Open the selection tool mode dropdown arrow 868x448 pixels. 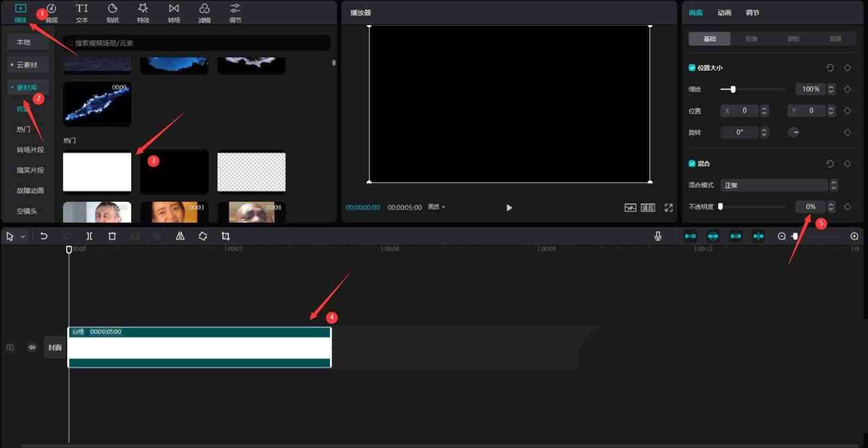23,237
